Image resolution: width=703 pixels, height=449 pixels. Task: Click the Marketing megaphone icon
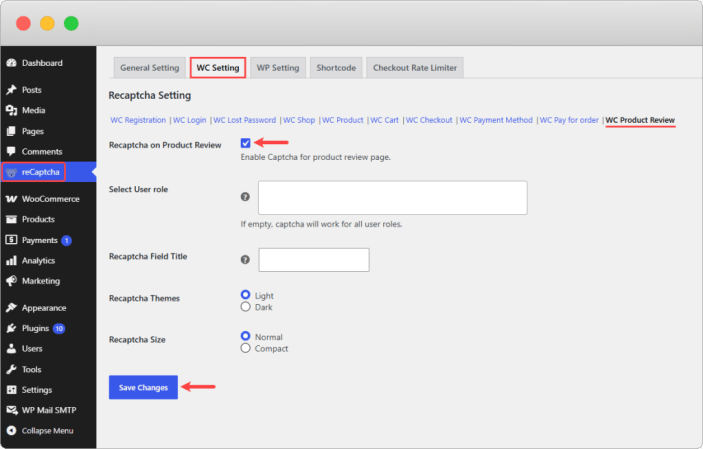click(x=11, y=281)
